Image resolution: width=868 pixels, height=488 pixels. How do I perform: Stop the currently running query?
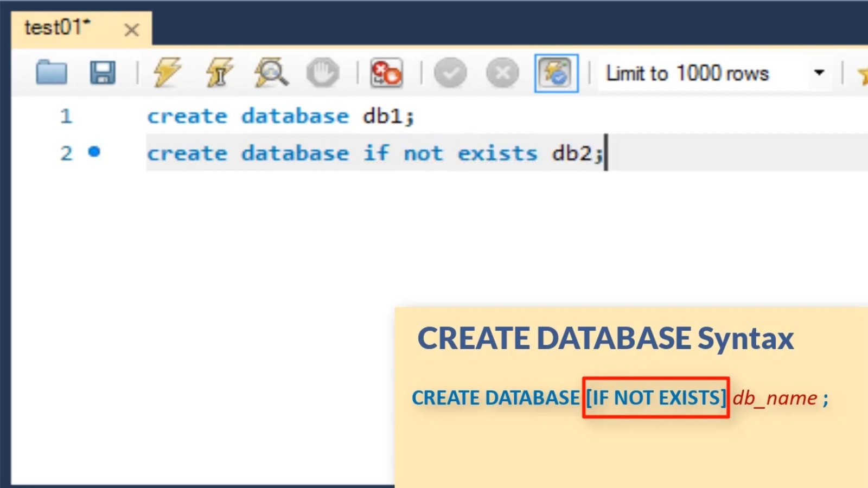click(323, 73)
